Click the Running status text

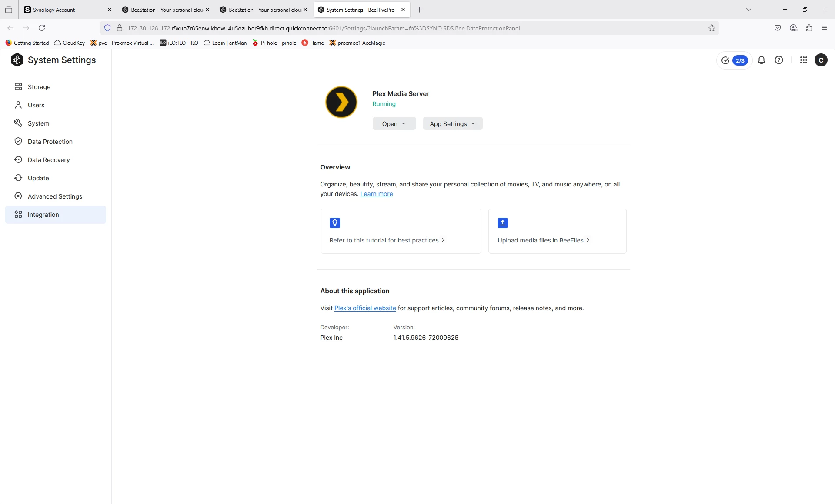pyautogui.click(x=384, y=104)
